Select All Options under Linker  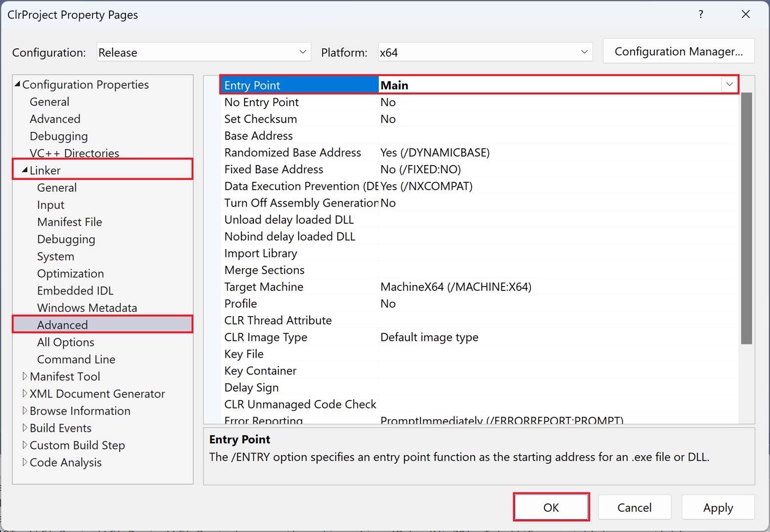pos(65,342)
